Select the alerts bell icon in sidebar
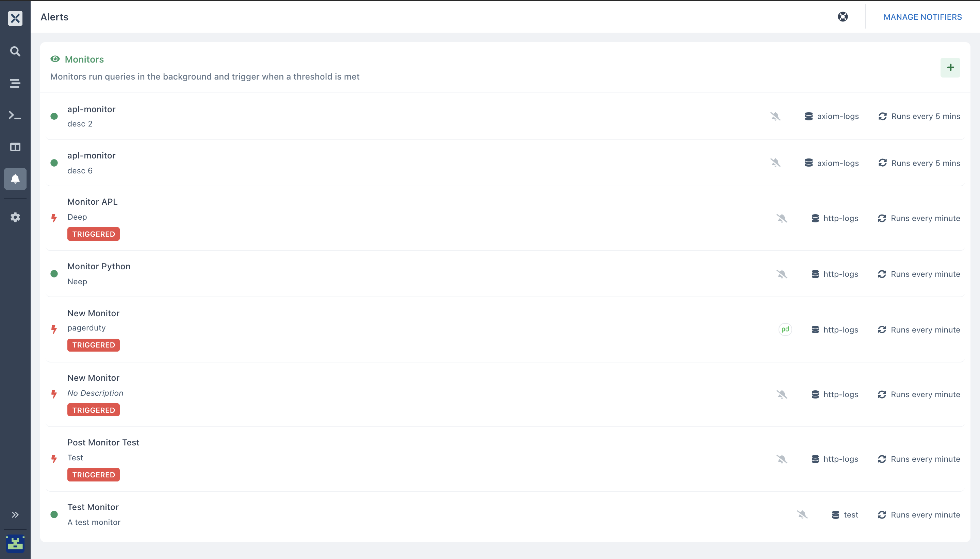The width and height of the screenshot is (980, 559). (15, 179)
